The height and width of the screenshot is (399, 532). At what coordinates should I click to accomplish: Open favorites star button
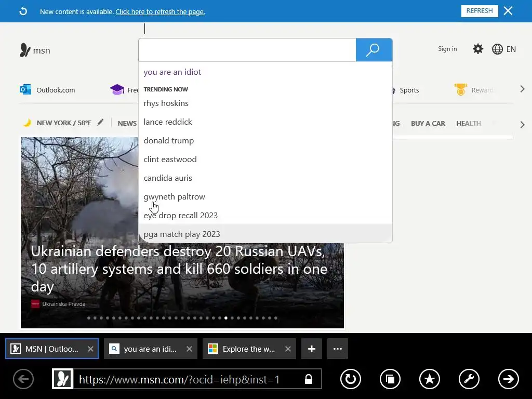(x=430, y=379)
